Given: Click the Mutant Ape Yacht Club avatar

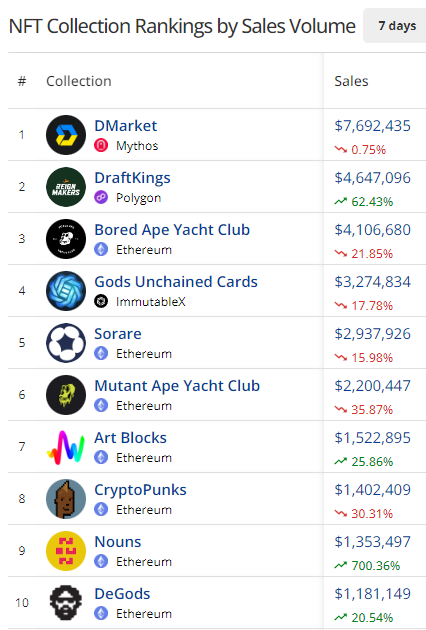Looking at the screenshot, I should (66, 395).
